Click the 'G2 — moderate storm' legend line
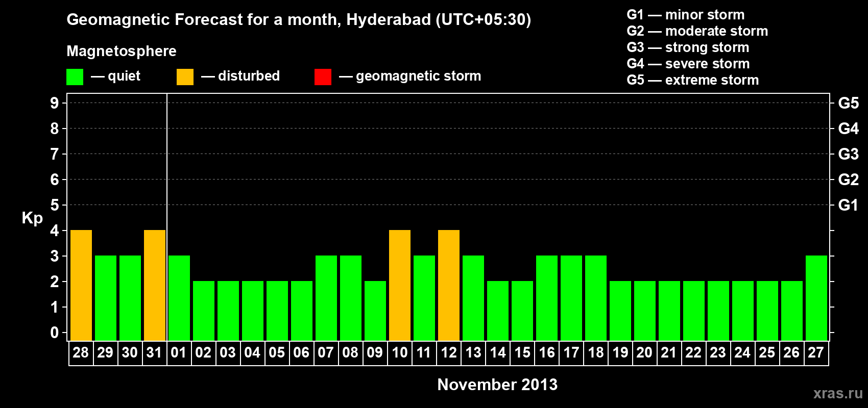Image resolution: width=868 pixels, height=408 pixels. point(697,31)
